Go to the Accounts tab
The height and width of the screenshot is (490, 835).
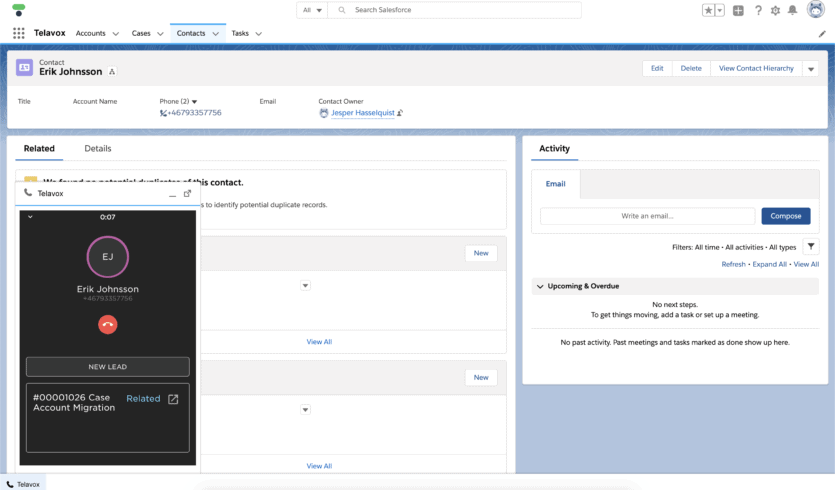click(91, 33)
